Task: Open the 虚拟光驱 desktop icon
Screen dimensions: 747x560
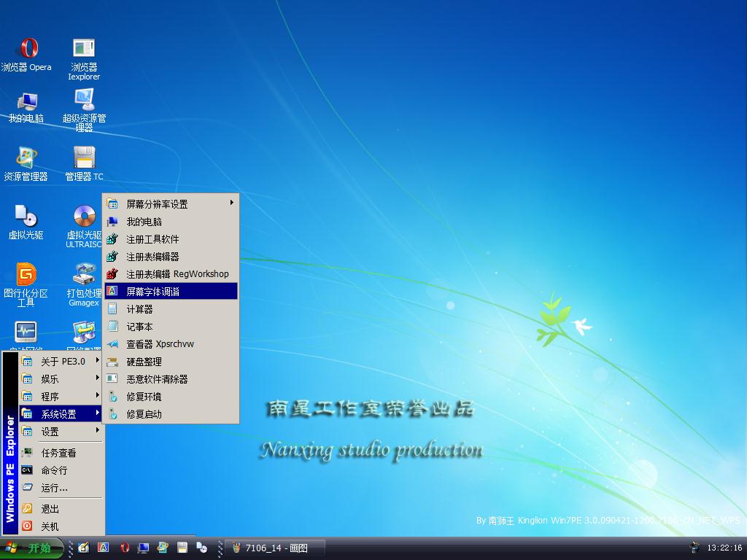Action: point(26,222)
